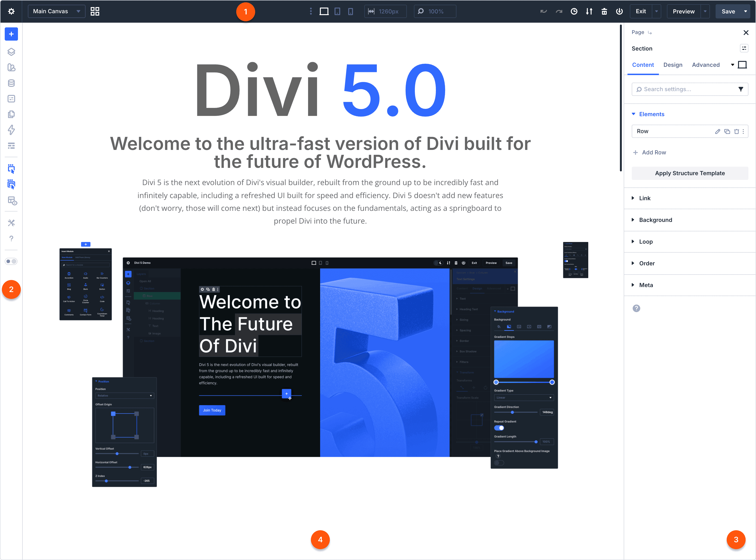Open the design presets swatch icon in sidebar
This screenshot has height=560, width=756.
click(x=11, y=68)
